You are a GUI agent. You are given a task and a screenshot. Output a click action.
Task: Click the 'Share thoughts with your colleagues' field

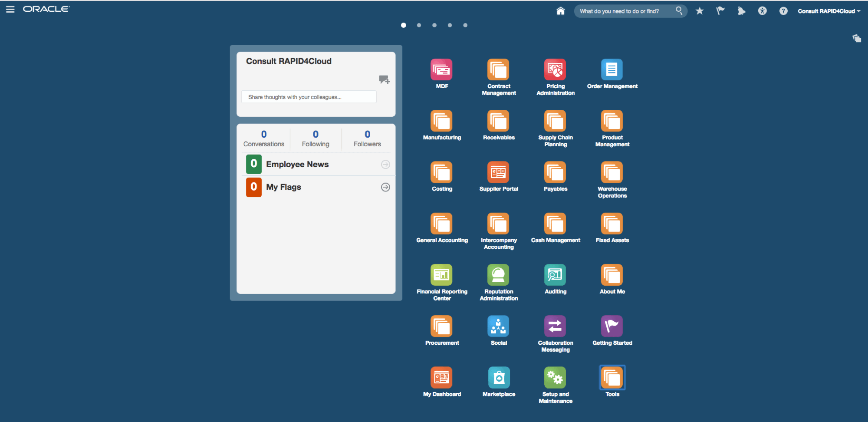click(309, 97)
